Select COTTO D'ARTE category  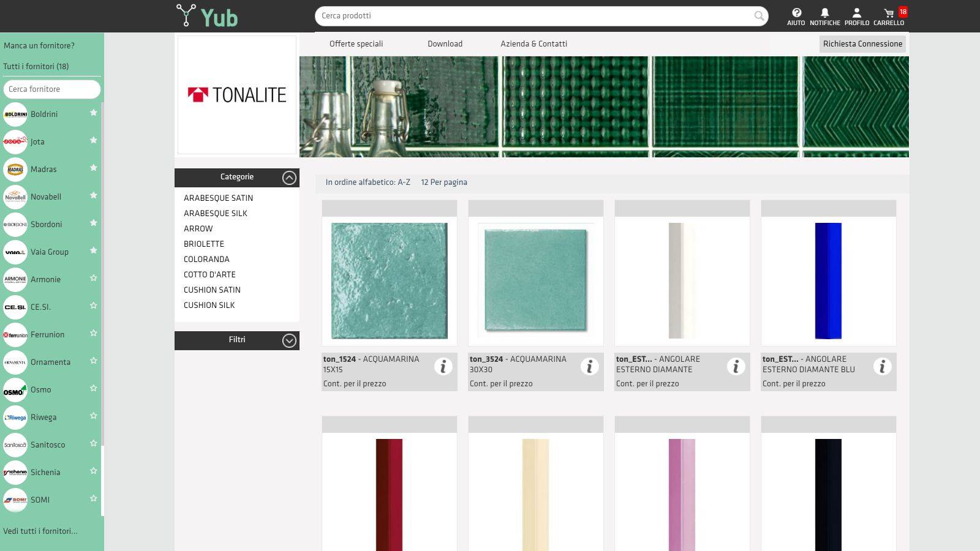point(209,275)
